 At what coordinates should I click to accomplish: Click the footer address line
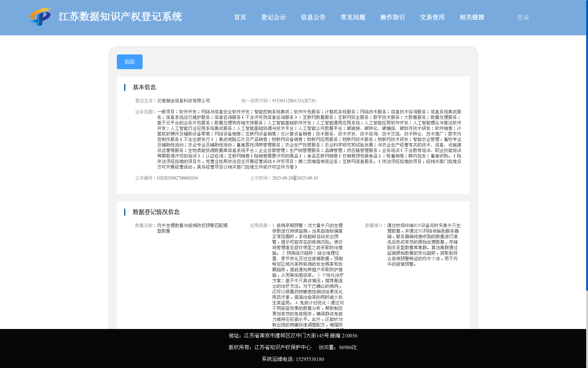[x=293, y=336]
